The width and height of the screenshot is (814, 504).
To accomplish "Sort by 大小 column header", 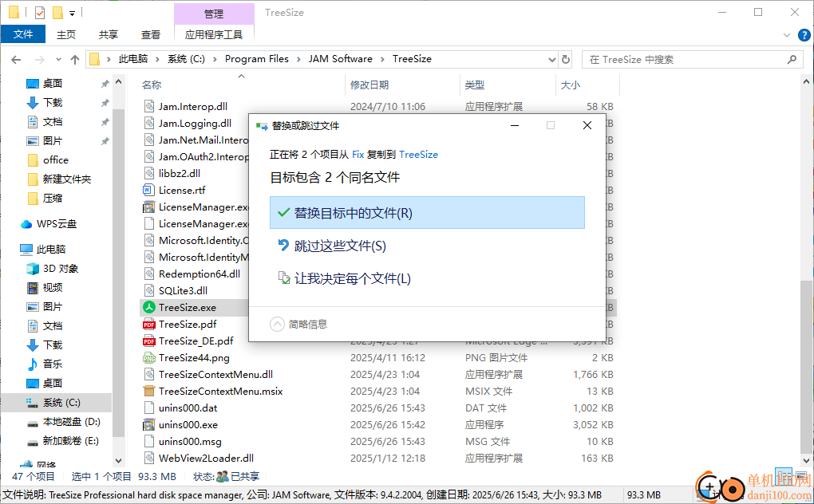I will (x=570, y=85).
